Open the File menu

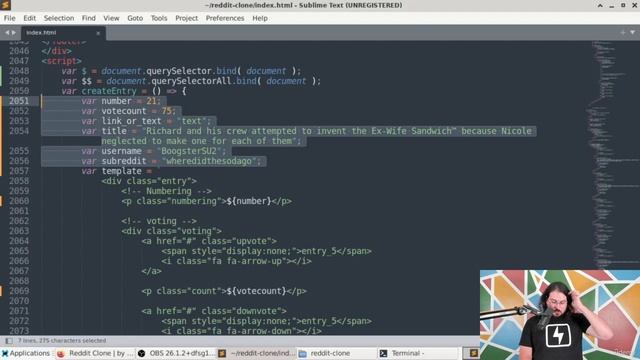click(9, 18)
